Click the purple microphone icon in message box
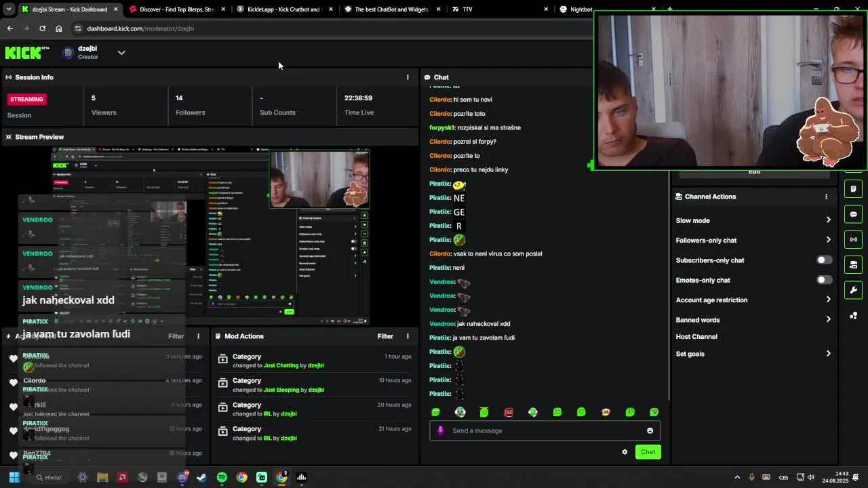The image size is (868, 488). (441, 430)
